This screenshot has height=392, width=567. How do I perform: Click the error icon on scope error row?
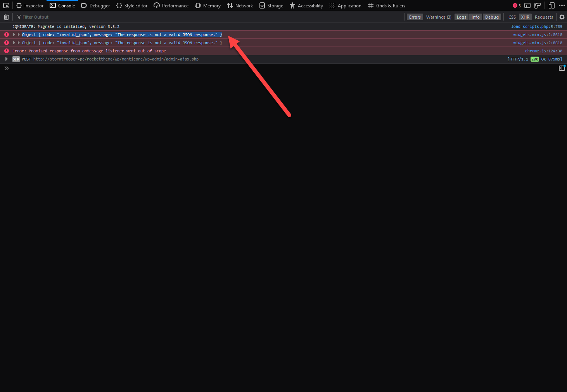click(x=6, y=51)
